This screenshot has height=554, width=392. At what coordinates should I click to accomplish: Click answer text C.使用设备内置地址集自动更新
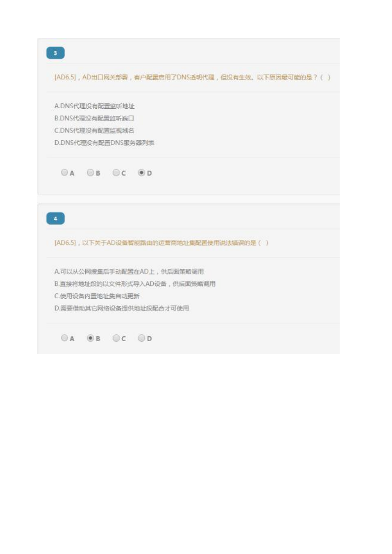click(97, 296)
